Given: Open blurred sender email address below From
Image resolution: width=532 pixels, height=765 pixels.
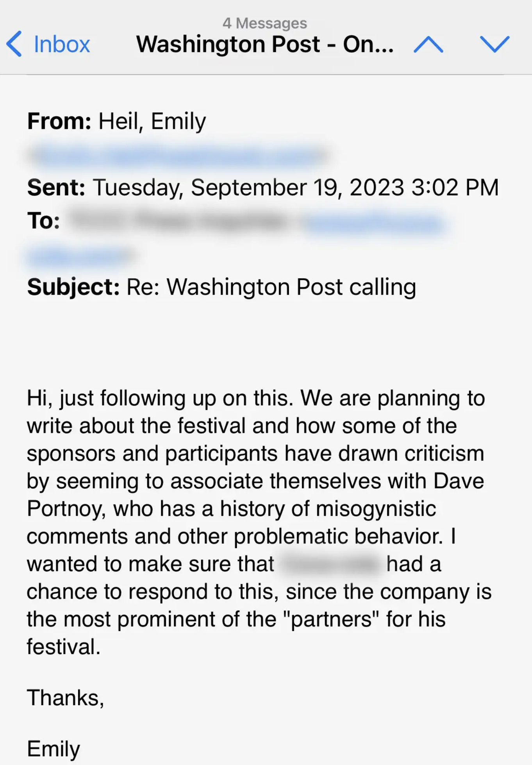Looking at the screenshot, I should (x=179, y=155).
